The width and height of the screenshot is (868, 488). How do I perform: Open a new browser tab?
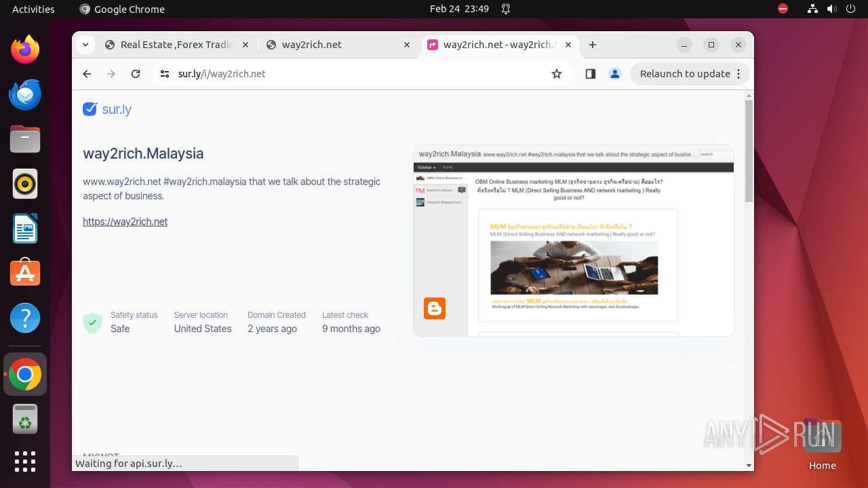tap(593, 45)
